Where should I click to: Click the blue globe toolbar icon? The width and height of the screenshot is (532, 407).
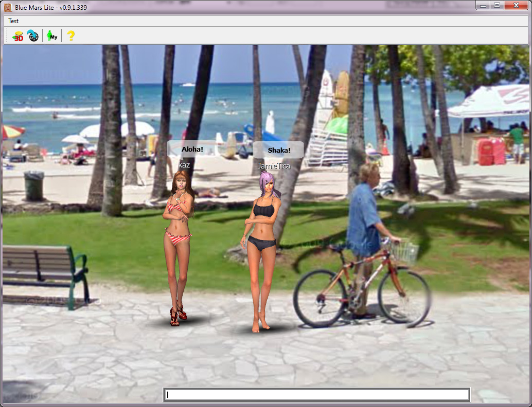tap(33, 35)
